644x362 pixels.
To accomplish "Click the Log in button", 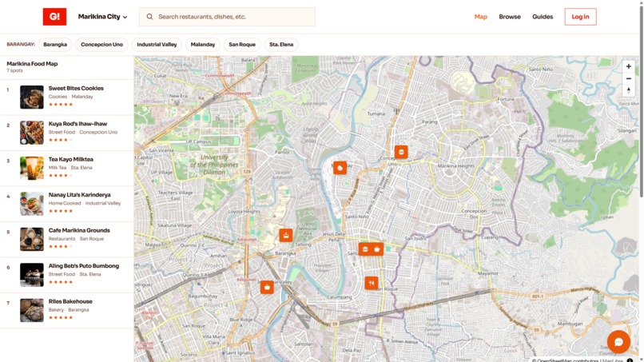I will click(580, 17).
